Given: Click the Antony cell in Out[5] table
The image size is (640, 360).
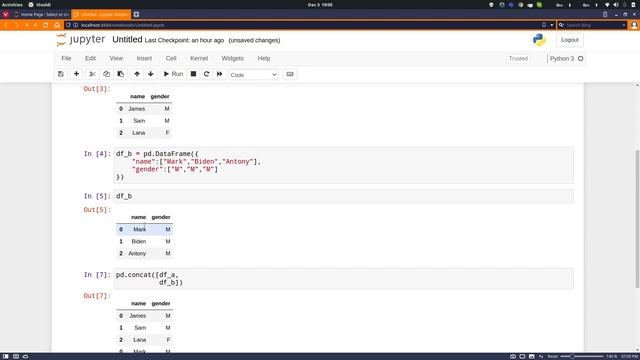Looking at the screenshot, I should coord(137,253).
